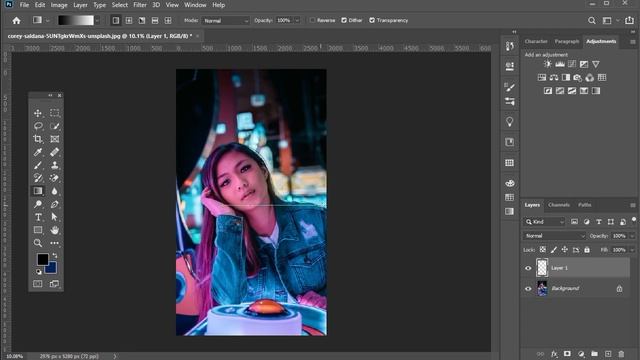The image size is (640, 360).
Task: Add a Brightness/Contrast adjustment
Action: pyautogui.click(x=548, y=64)
